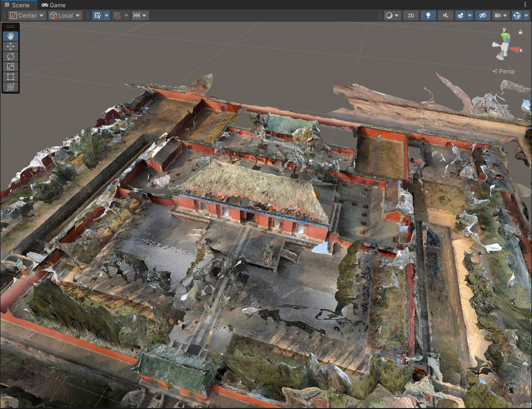Open the Center pivot mode dropdown
532x409 pixels.
tap(27, 15)
